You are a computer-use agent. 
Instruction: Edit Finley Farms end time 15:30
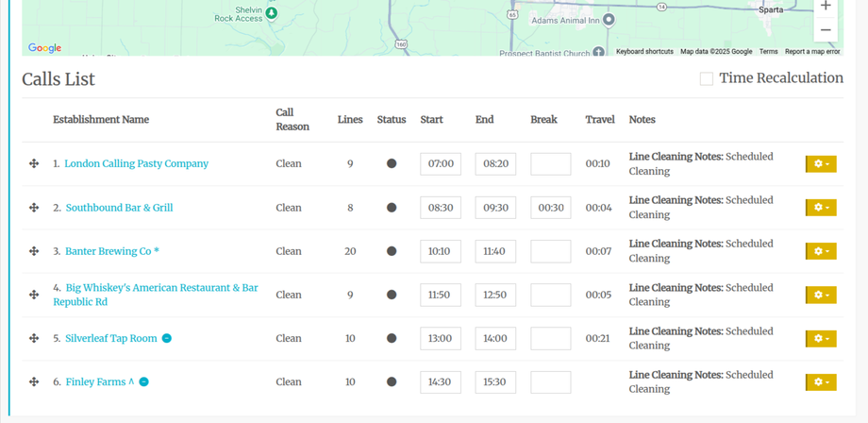point(495,382)
